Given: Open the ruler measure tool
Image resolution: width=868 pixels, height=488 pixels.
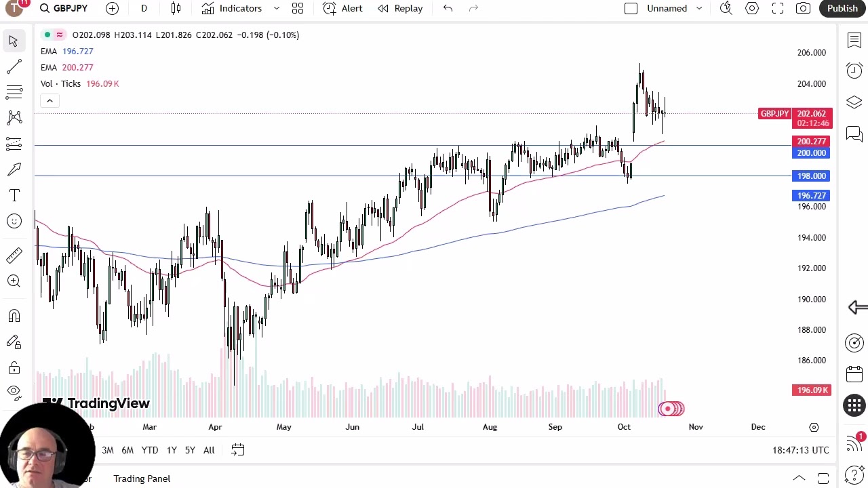Looking at the screenshot, I should pos(14,256).
